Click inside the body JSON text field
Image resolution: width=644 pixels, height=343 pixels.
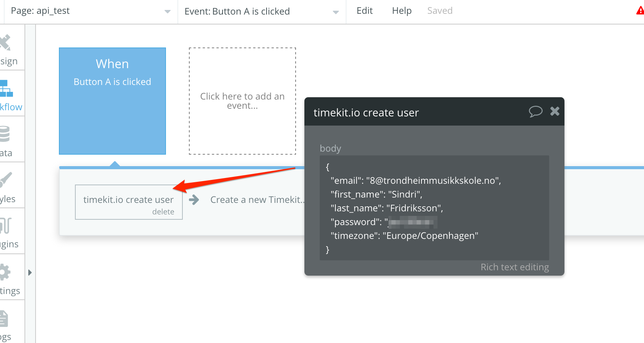tap(434, 208)
